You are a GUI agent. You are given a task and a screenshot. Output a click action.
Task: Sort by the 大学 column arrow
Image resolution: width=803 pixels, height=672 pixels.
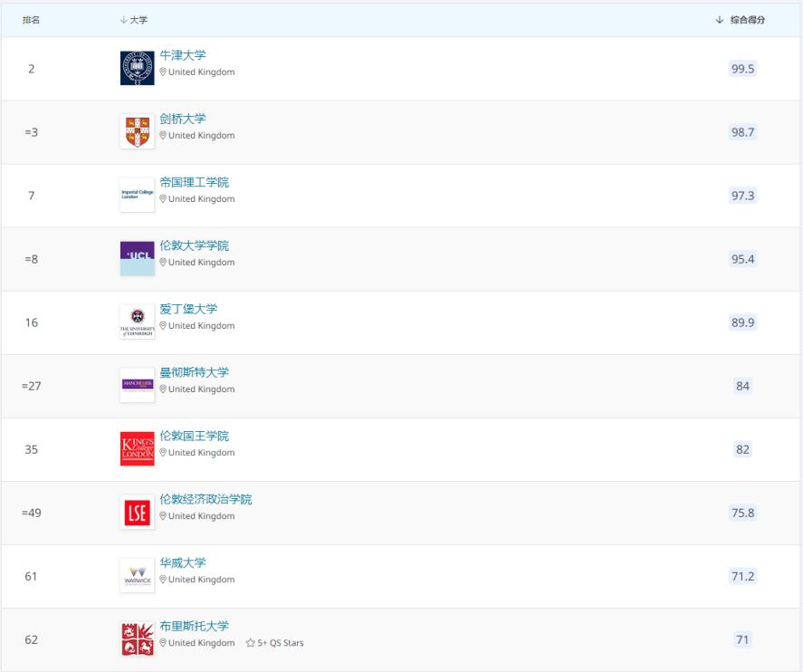coord(123,20)
